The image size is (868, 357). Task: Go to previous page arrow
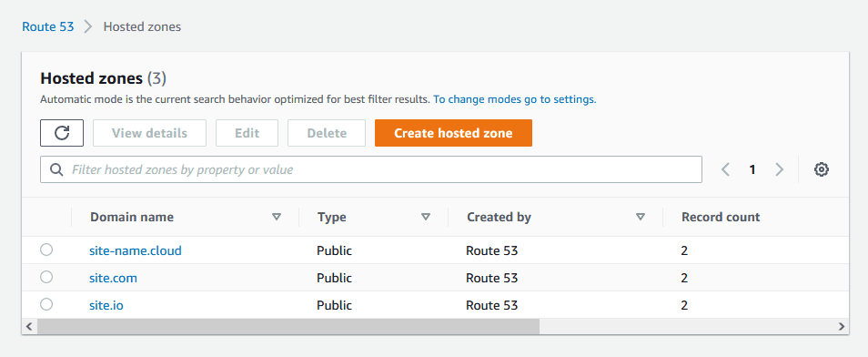(725, 169)
